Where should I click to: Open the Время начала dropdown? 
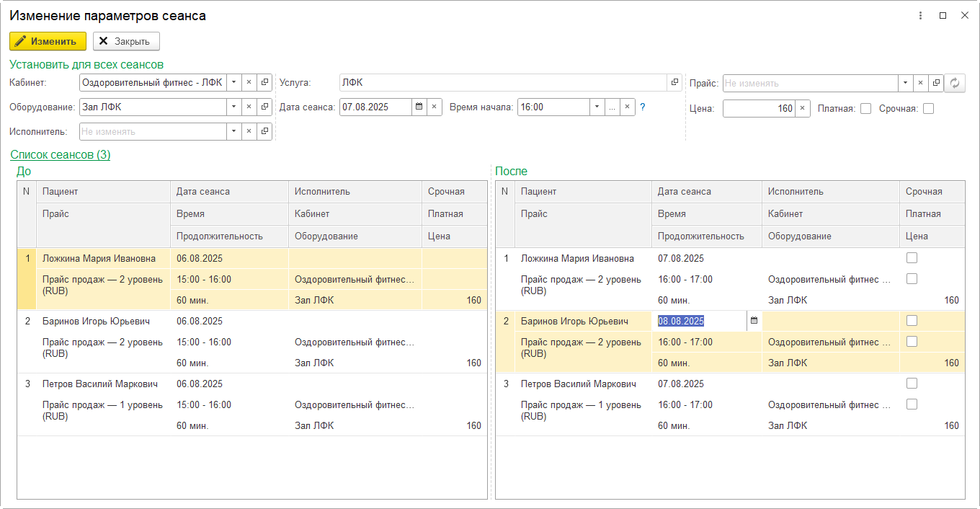coord(597,107)
